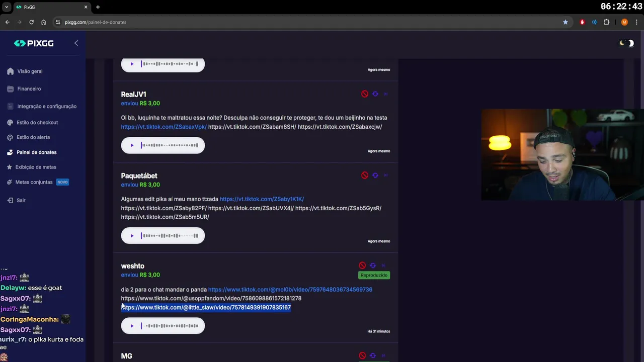Viewport: 644px width, 362px height.
Task: Click the red ban icon on MG's donation
Action: click(x=362, y=356)
